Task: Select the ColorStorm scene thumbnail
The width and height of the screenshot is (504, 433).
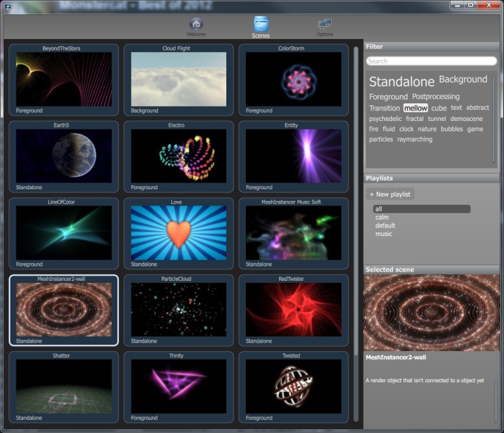Action: 293,79
